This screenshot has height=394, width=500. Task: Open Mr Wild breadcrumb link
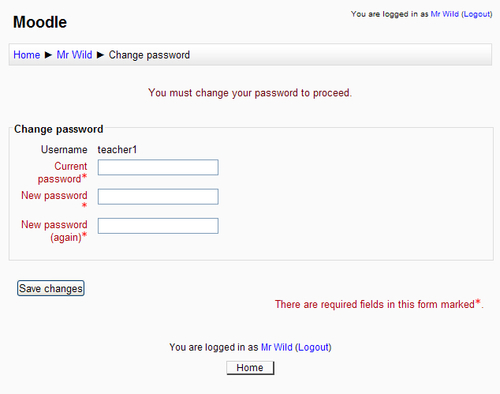pyautogui.click(x=74, y=55)
